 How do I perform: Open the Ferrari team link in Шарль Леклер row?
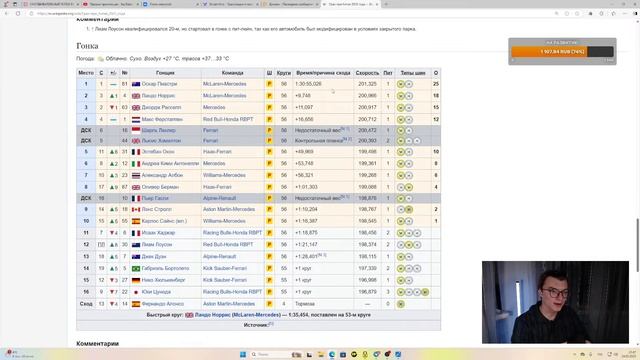[210, 130]
